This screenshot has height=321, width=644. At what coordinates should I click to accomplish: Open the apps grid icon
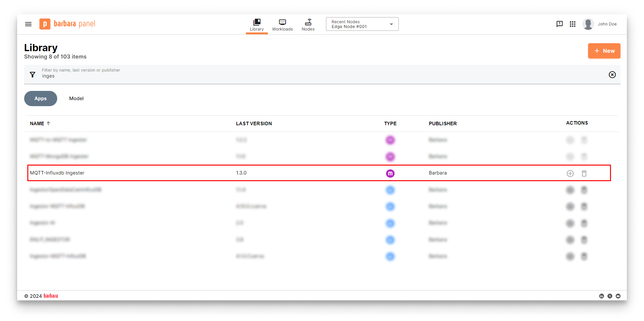[573, 24]
